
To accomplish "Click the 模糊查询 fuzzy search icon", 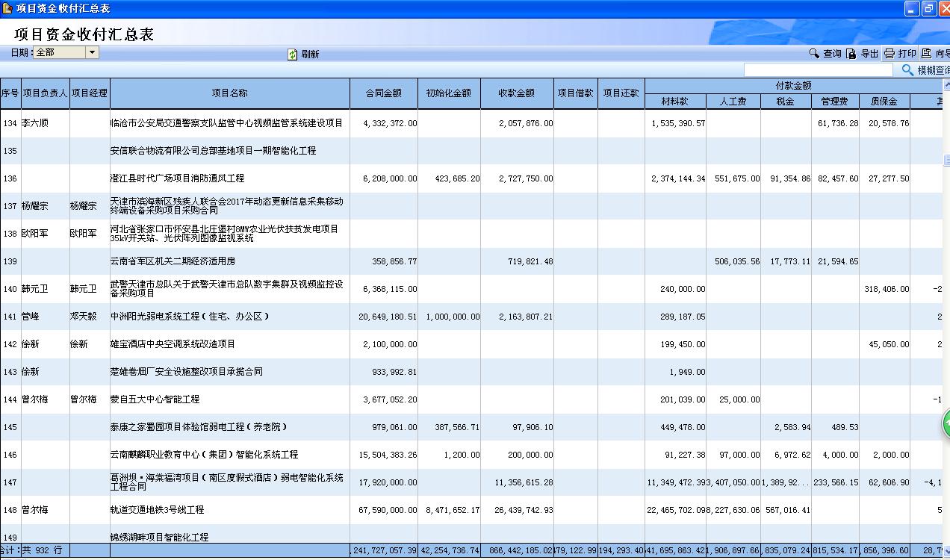I will tap(907, 70).
